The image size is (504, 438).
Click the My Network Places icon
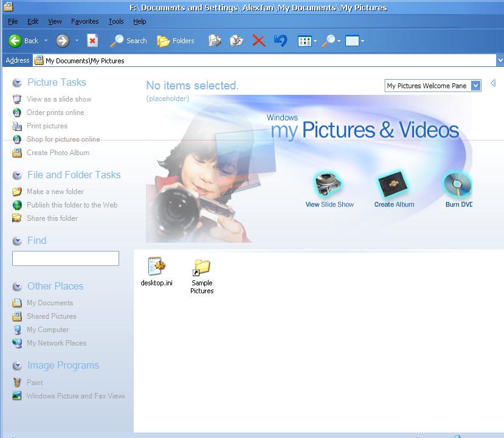click(x=17, y=343)
